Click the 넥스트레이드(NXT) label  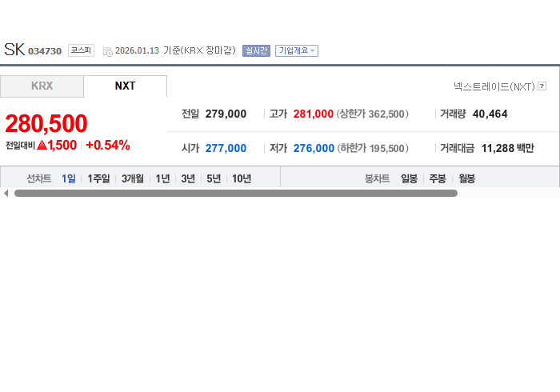point(494,86)
